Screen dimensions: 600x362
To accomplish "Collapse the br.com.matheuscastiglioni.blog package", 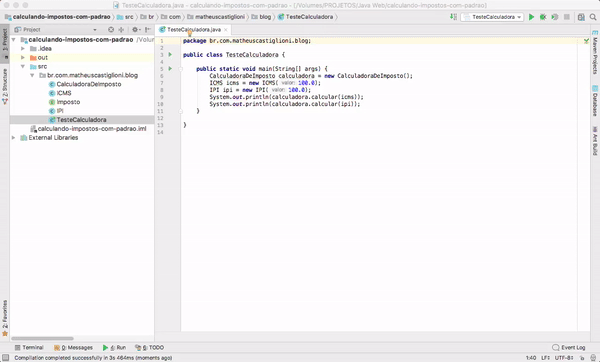I will 32,75.
